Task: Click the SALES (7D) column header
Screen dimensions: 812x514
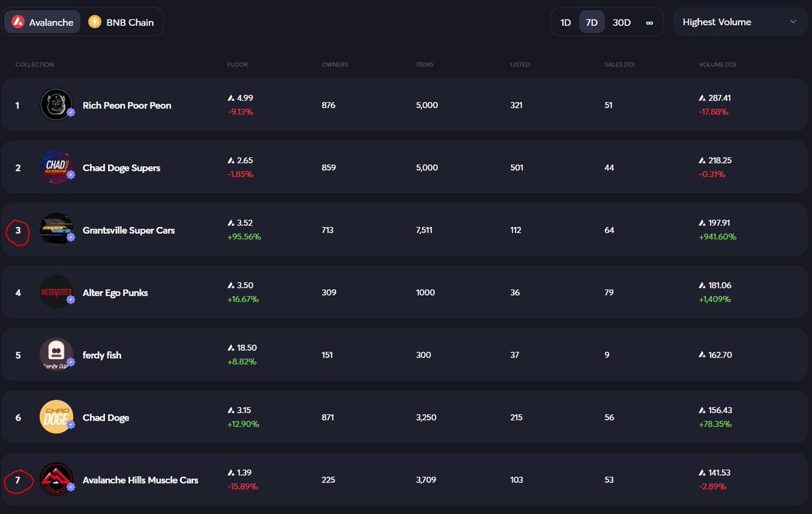Action: (619, 65)
